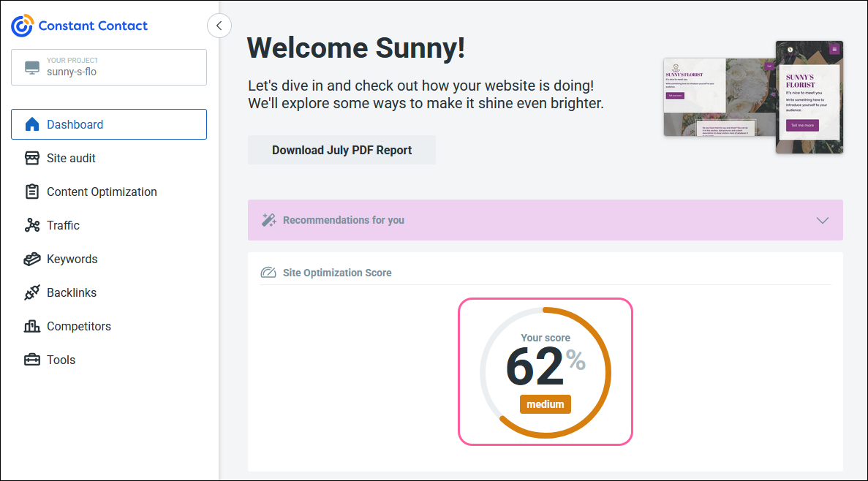Viewport: 868px width, 481px height.
Task: Open the Tools menu item
Action: (109, 360)
